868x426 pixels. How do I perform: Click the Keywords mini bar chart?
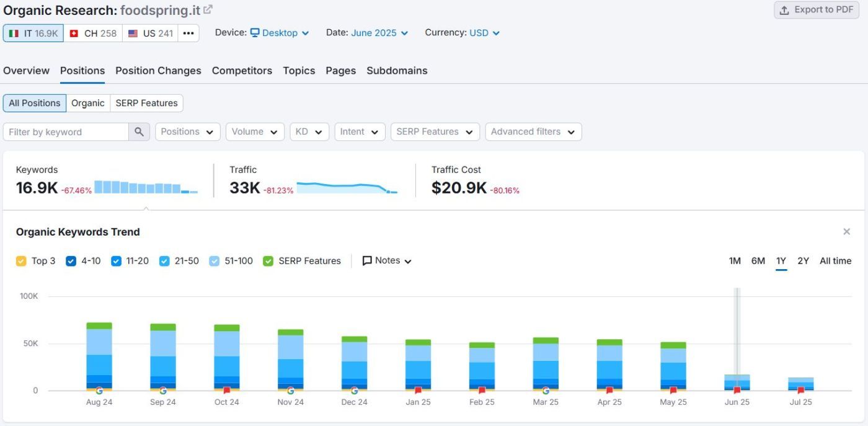pos(146,187)
